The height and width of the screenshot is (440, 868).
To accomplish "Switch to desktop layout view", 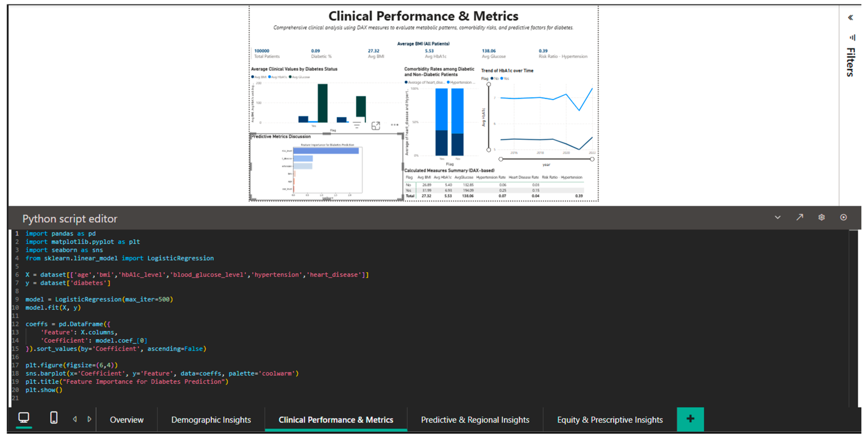I will pos(24,418).
